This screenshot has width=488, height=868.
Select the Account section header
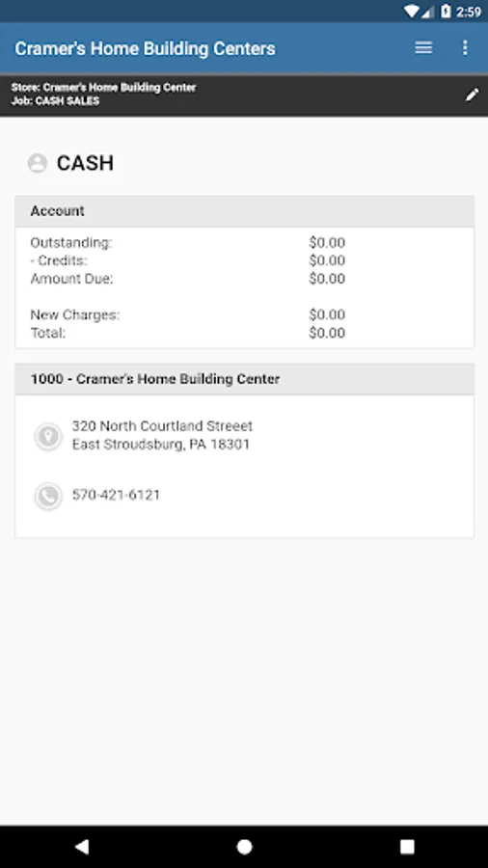244,211
